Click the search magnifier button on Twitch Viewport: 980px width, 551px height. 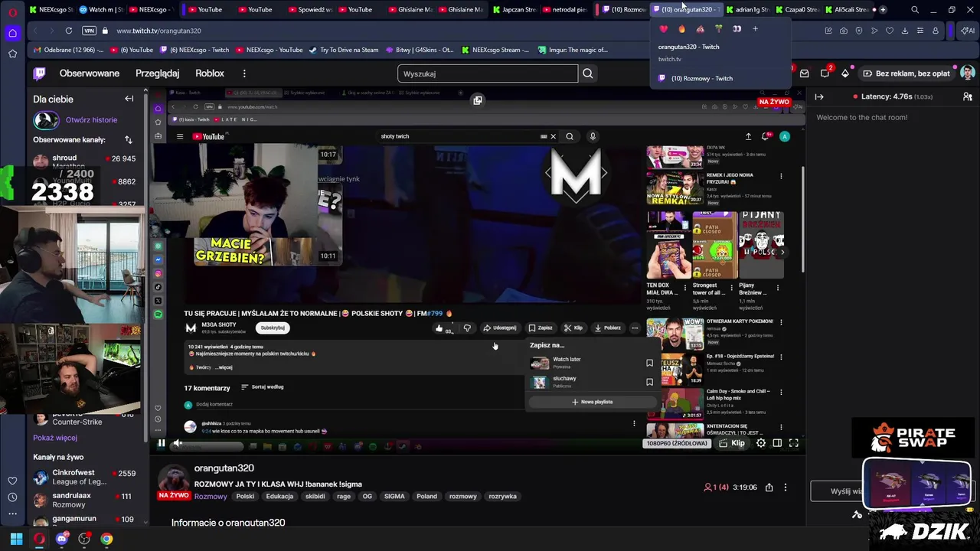point(588,73)
